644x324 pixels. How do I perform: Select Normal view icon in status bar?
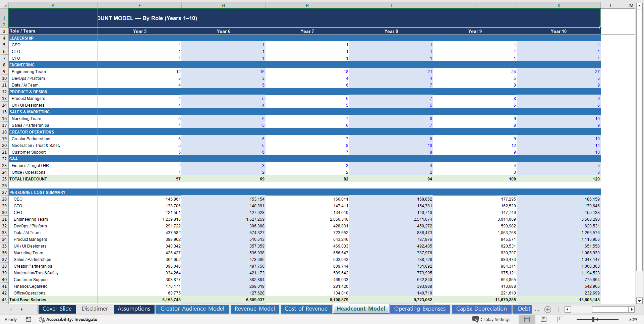coord(528,319)
